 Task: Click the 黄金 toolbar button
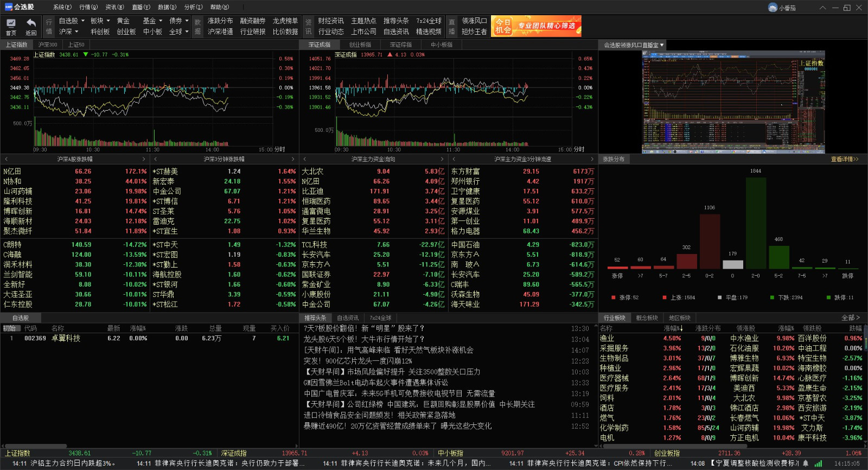(123, 21)
